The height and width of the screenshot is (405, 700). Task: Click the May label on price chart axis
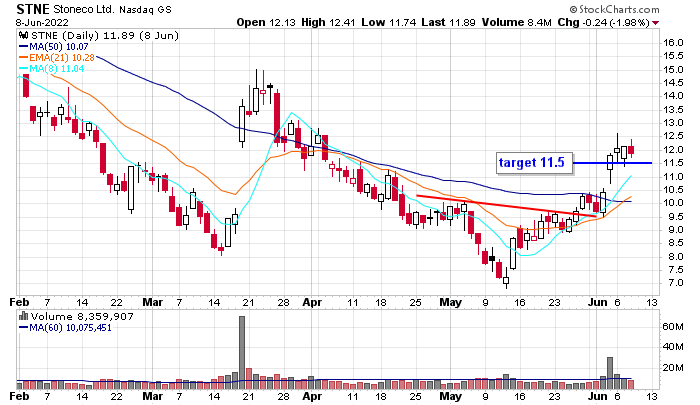(x=450, y=302)
